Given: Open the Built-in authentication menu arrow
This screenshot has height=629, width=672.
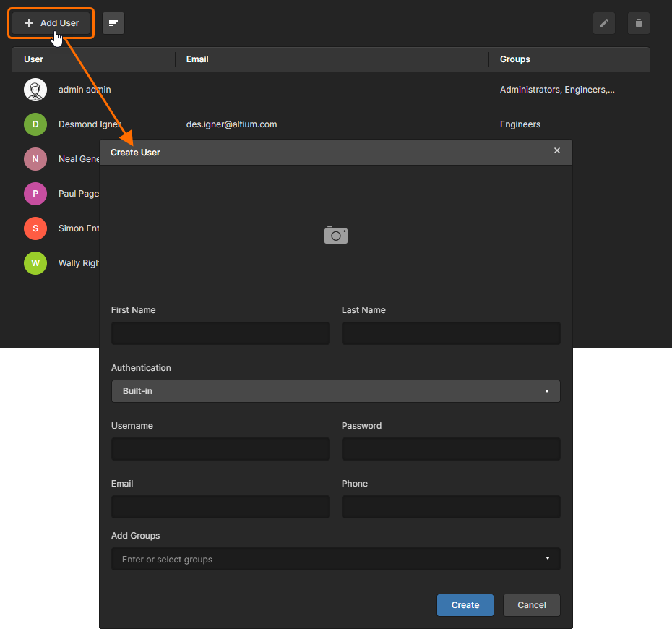Looking at the screenshot, I should click(547, 391).
